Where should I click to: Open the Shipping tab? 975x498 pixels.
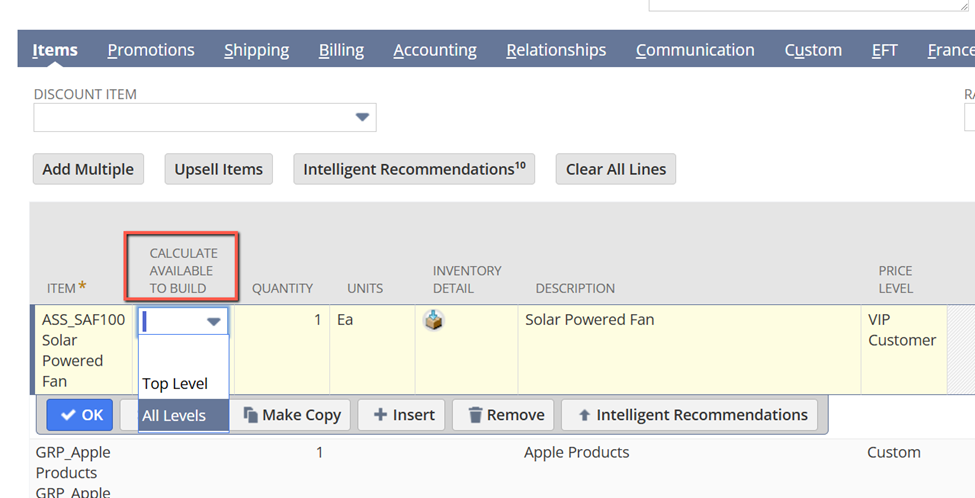click(256, 50)
